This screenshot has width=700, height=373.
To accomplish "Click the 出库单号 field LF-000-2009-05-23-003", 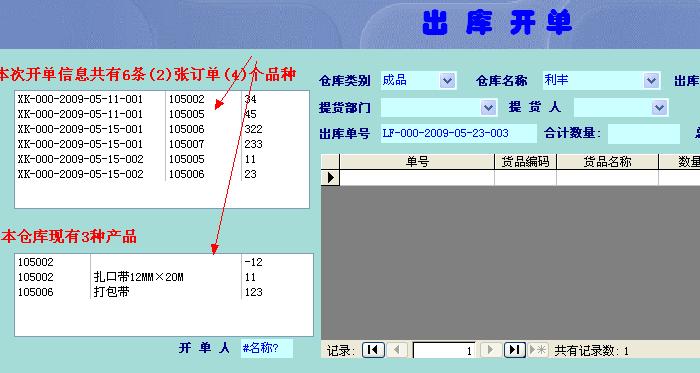I will 458,133.
